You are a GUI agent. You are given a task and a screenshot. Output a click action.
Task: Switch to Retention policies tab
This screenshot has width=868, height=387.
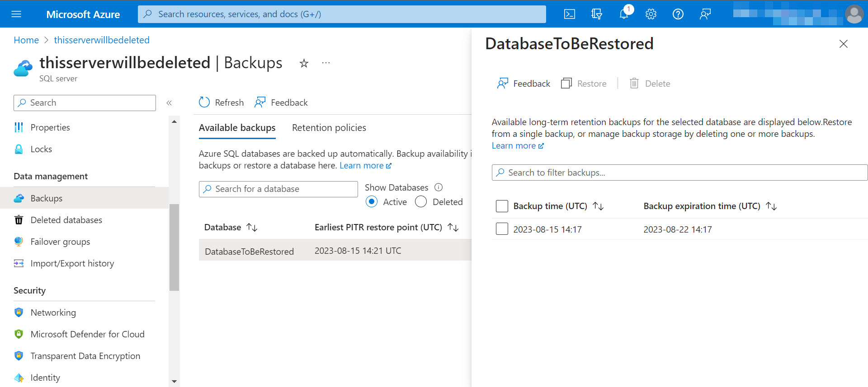click(329, 128)
